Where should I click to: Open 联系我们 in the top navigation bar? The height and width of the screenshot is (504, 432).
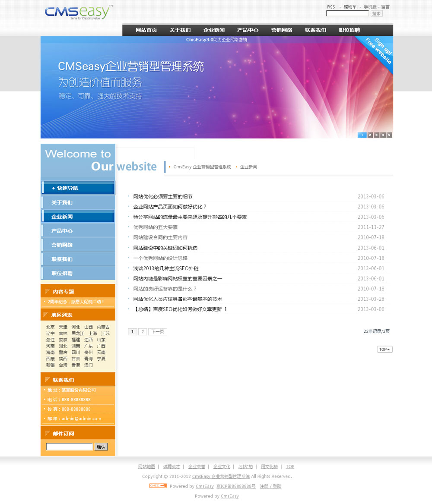315,30
